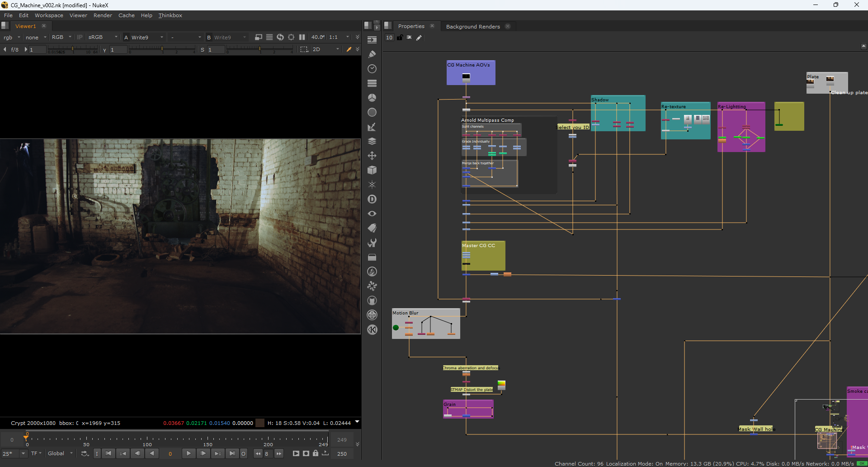868x467 pixels.
Task: Open the 3D nodes cube icon
Action: (372, 170)
